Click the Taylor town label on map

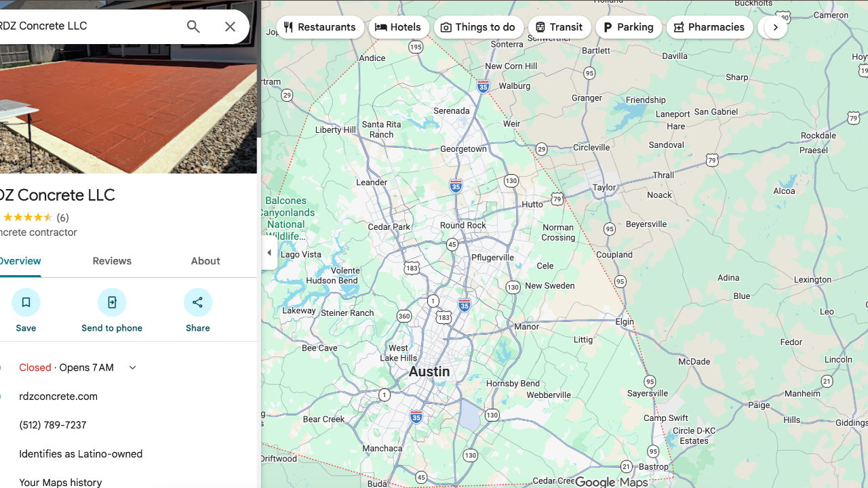tap(604, 188)
